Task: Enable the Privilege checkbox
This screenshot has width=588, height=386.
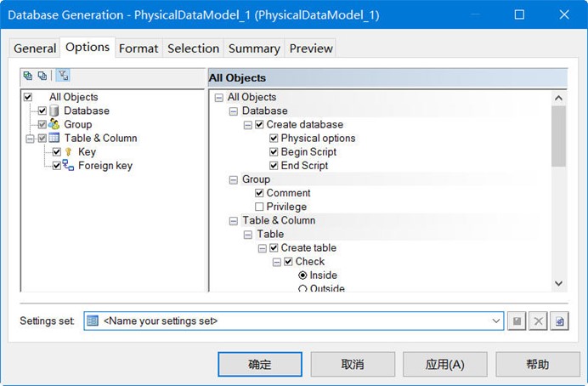Action: tap(259, 207)
